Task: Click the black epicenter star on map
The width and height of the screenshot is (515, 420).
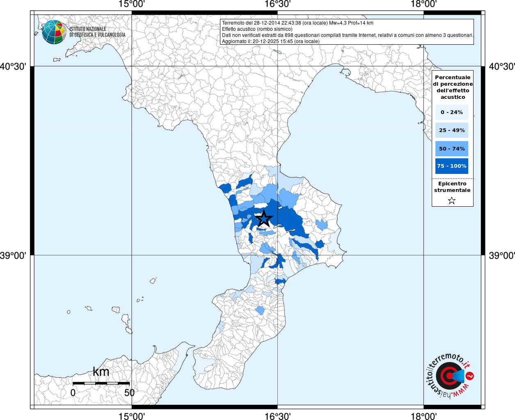Action: 263,218
